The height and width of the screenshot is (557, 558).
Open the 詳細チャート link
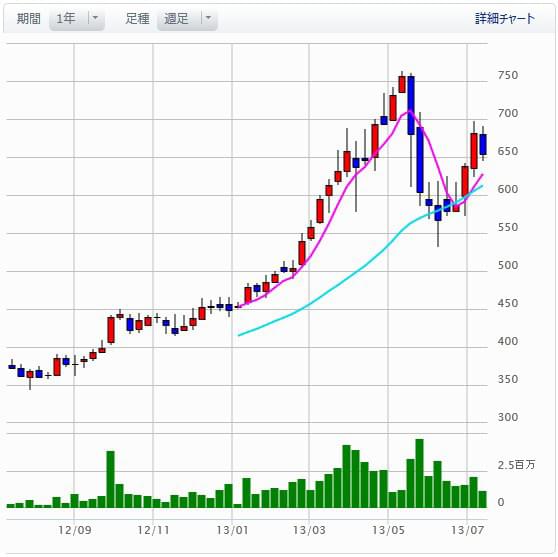[x=505, y=19]
